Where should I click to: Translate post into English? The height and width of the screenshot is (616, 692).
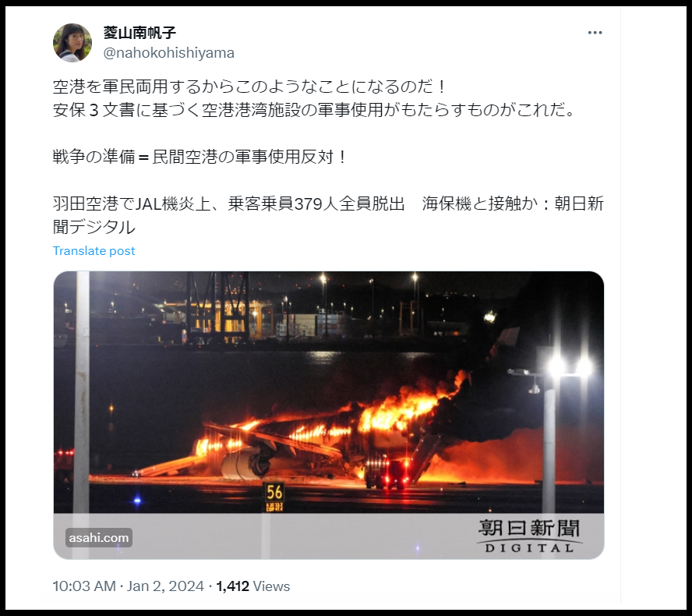pyautogui.click(x=94, y=251)
